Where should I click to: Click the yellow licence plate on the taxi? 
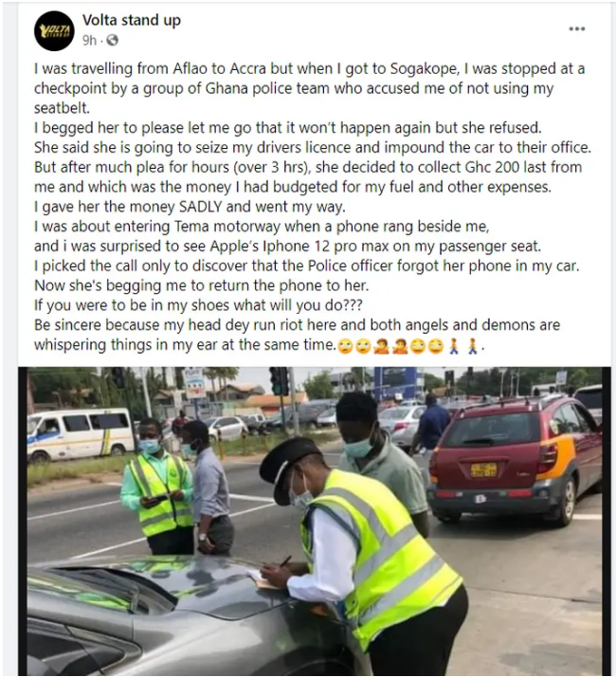[x=483, y=469]
